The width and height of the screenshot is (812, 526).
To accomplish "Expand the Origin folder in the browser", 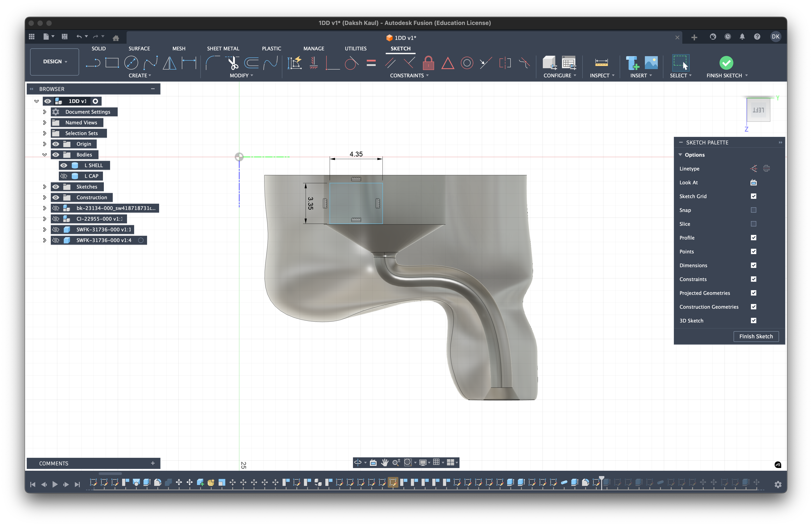I will click(x=44, y=144).
